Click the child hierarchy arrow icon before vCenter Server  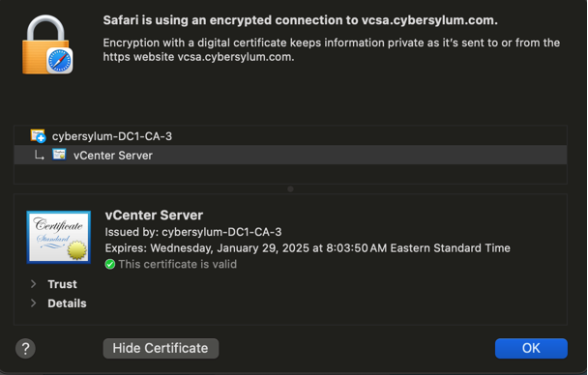tap(39, 155)
